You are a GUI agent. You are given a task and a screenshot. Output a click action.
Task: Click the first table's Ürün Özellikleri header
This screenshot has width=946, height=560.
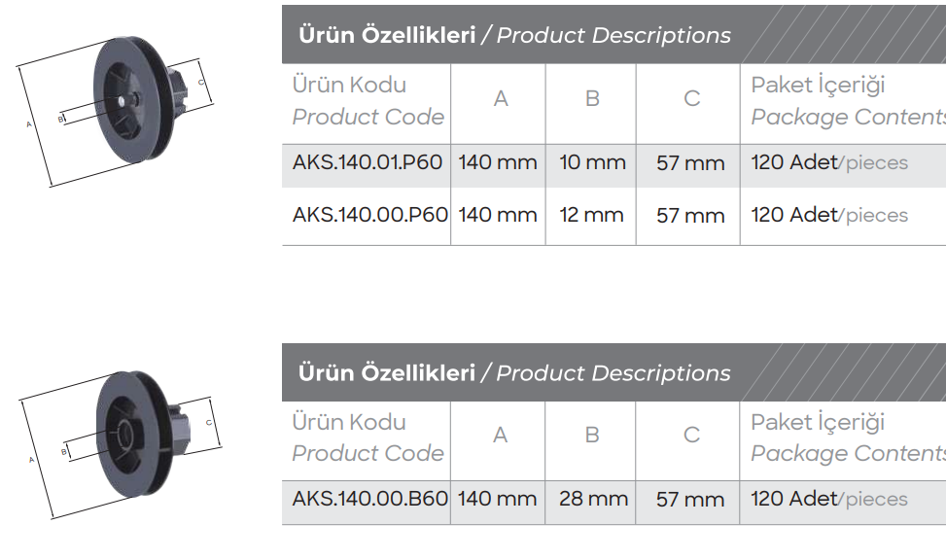[387, 36]
